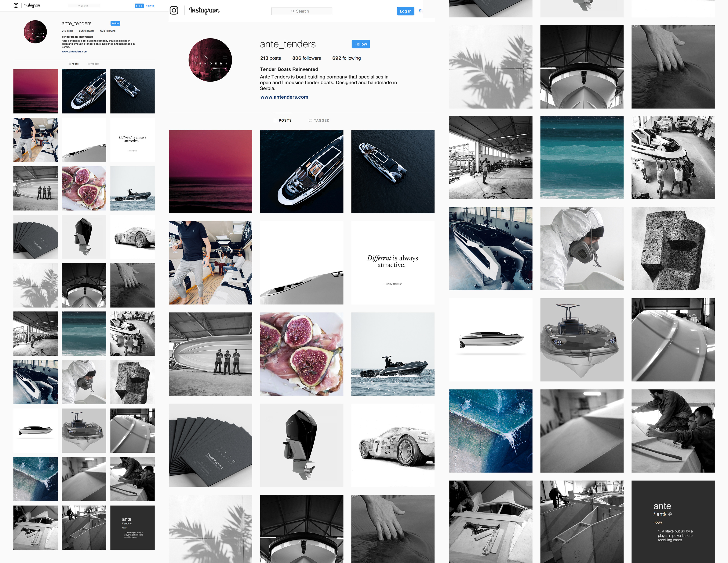Open www.antenders.com link in the center profile
The width and height of the screenshot is (728, 563).
coord(284,97)
